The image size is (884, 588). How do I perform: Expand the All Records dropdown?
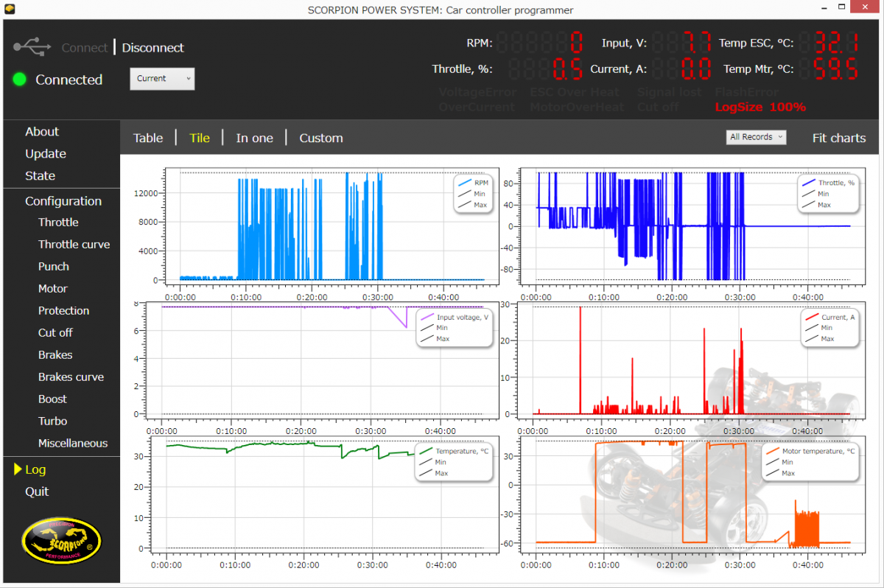(756, 137)
